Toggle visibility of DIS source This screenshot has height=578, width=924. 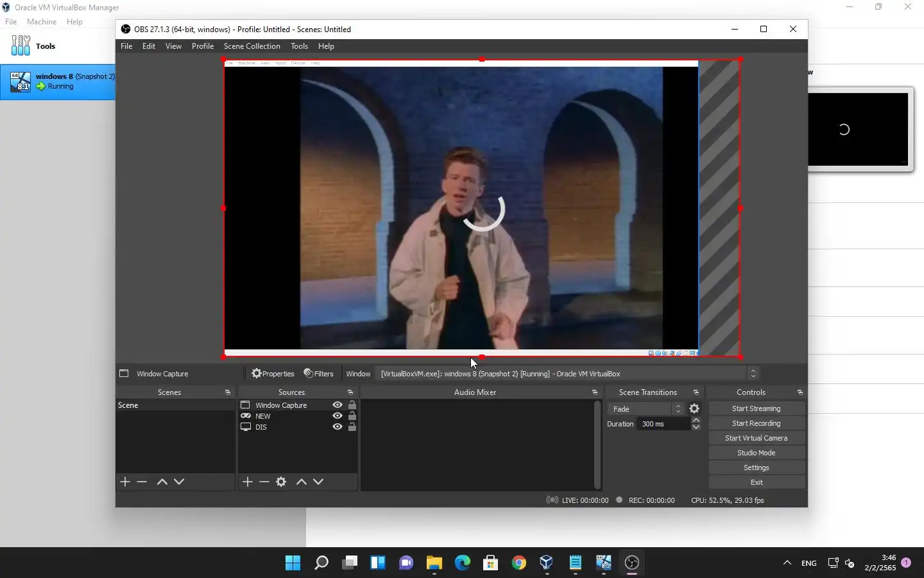(x=338, y=427)
